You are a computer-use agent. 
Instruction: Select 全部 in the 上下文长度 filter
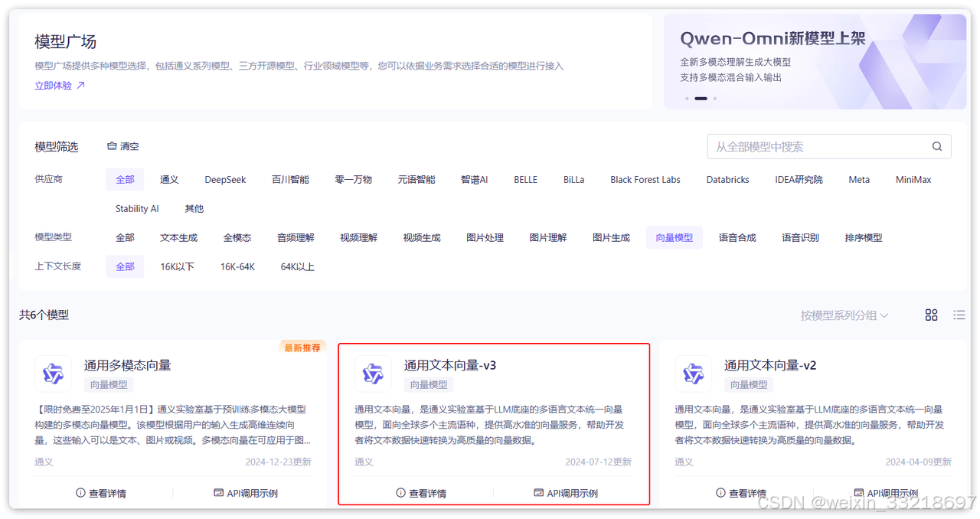pos(125,266)
